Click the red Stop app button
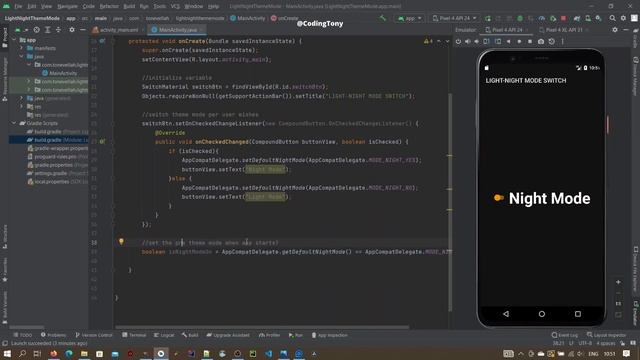 pos(563,18)
